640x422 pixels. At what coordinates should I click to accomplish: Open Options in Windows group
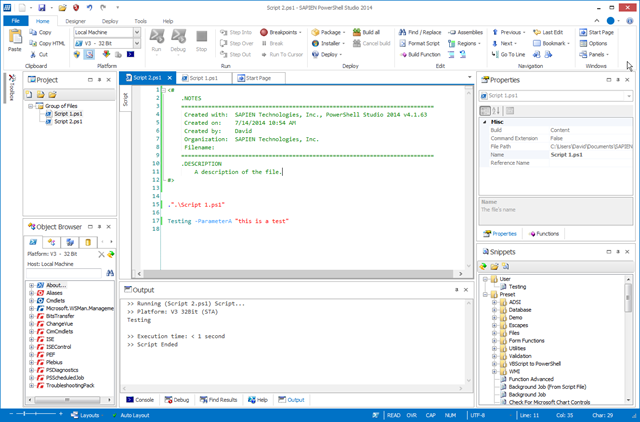[593, 43]
